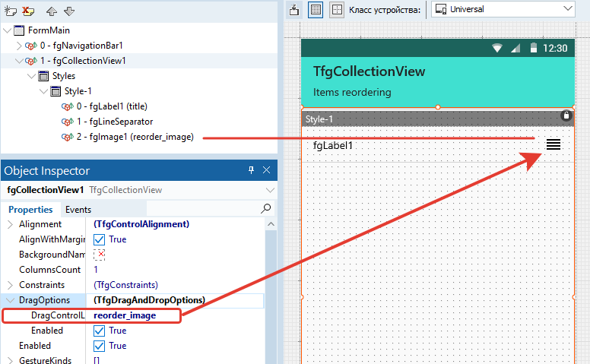Collapse the DragOptions property group
The height and width of the screenshot is (364, 590).
[10, 300]
